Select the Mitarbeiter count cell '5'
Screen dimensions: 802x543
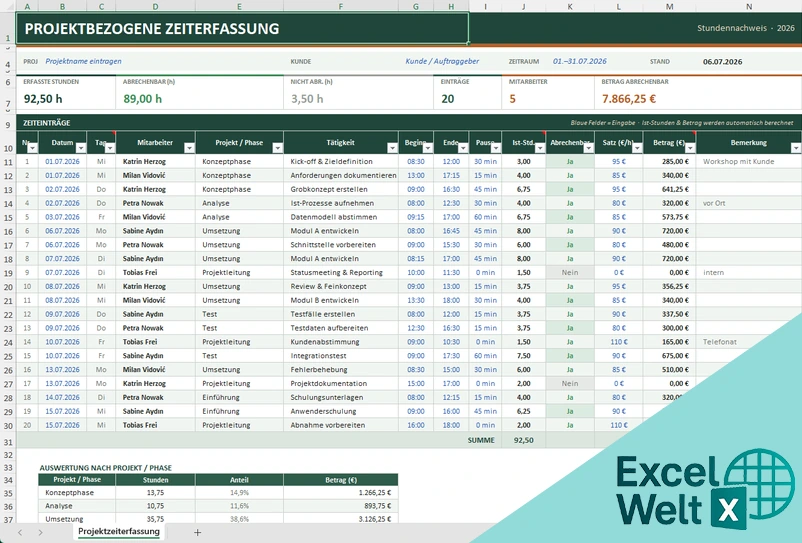512,99
